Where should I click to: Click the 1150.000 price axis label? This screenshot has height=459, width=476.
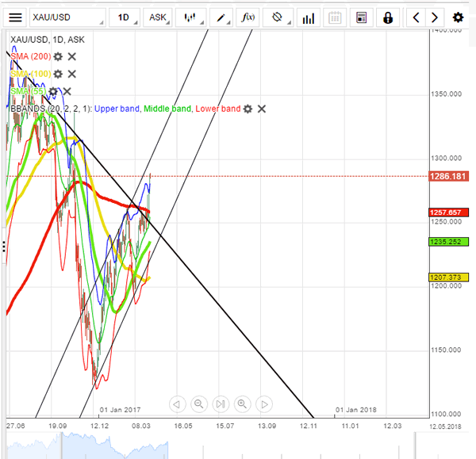(446, 350)
